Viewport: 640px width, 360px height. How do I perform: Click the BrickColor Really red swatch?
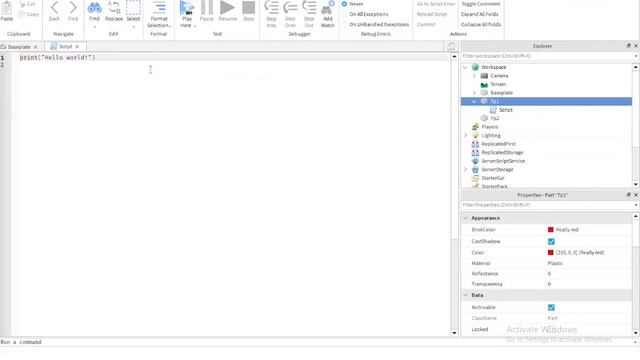tap(551, 230)
